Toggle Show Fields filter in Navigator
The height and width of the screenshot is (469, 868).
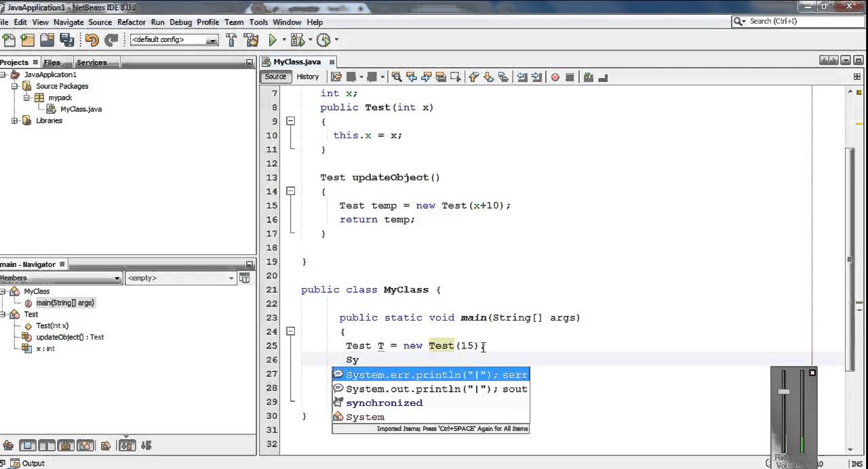(28, 445)
